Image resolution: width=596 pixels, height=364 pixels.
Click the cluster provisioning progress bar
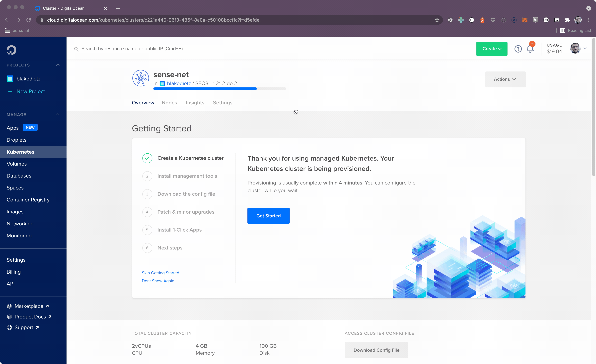pos(220,89)
